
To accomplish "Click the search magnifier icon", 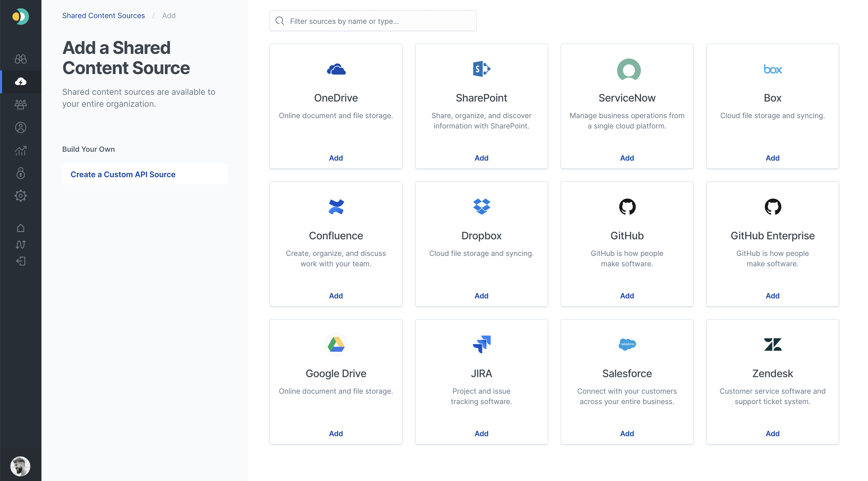I will [279, 21].
